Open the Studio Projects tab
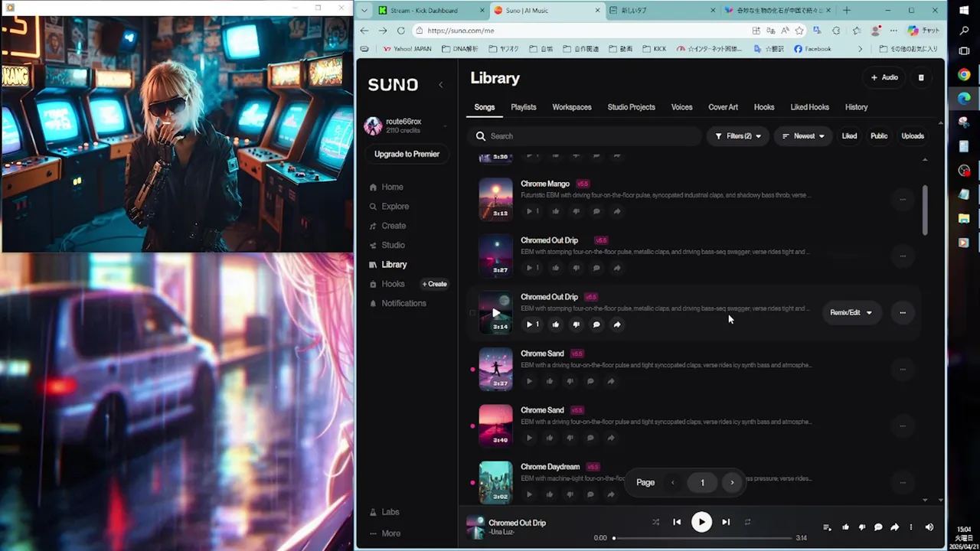 pos(631,107)
